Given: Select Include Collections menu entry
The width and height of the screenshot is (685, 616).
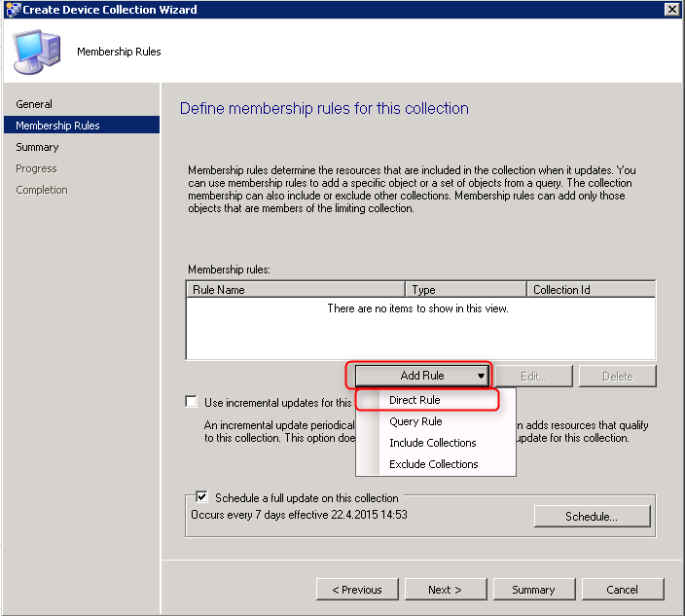Looking at the screenshot, I should click(x=432, y=443).
